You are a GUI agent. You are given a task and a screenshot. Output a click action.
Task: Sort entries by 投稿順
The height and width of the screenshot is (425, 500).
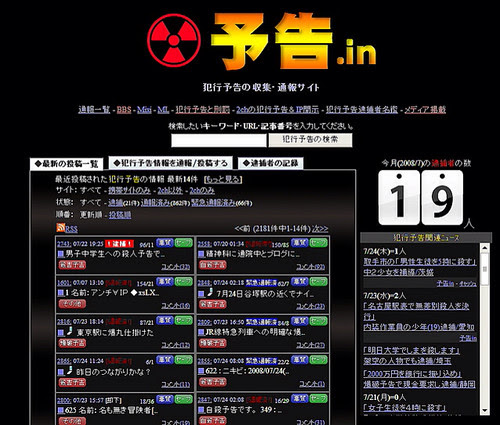coord(120,215)
